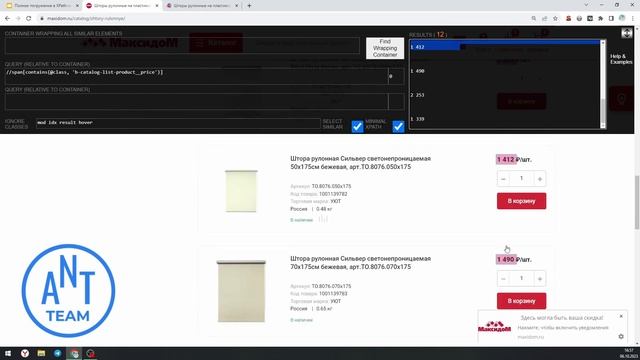640x360 pixels.
Task: Open Telegram from taskbar
Action: click(58, 353)
